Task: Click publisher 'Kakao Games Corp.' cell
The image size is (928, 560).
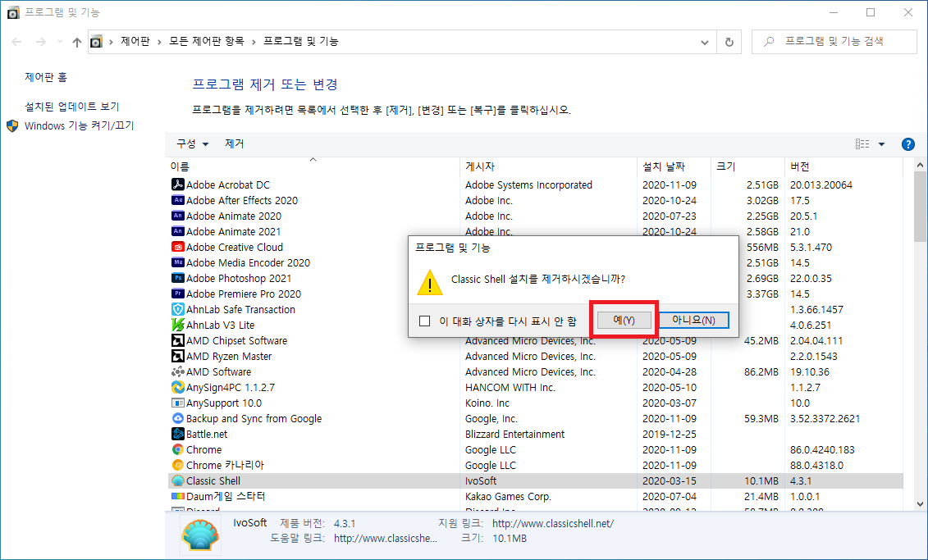Action: pyautogui.click(x=508, y=497)
